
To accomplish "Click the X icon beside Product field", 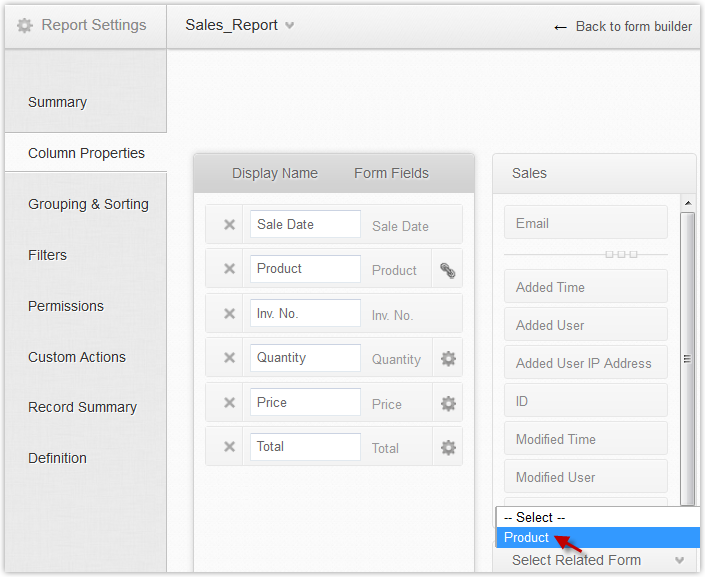I will coord(229,269).
